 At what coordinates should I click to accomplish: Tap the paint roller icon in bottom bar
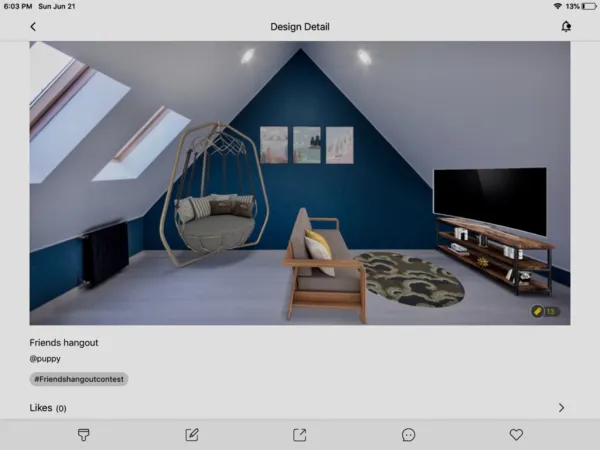coord(84,435)
